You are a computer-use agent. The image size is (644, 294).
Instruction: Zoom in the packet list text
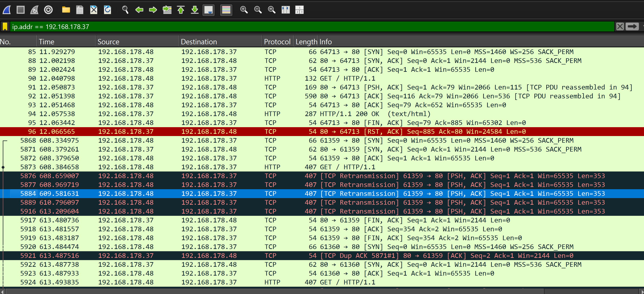point(244,10)
